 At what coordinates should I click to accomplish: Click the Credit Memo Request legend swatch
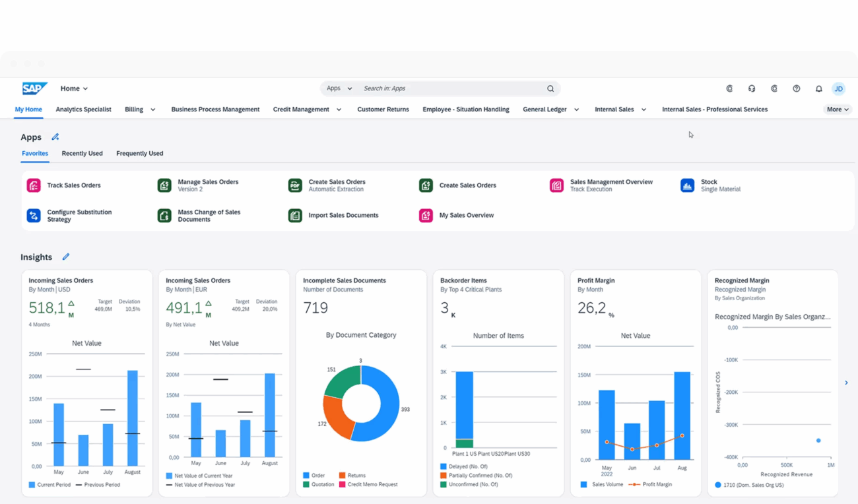tap(342, 484)
